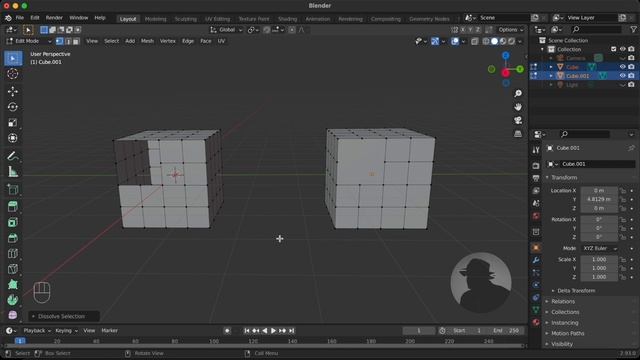
Task: Activate the Cursor tool in the toolbar
Action: tap(13, 74)
